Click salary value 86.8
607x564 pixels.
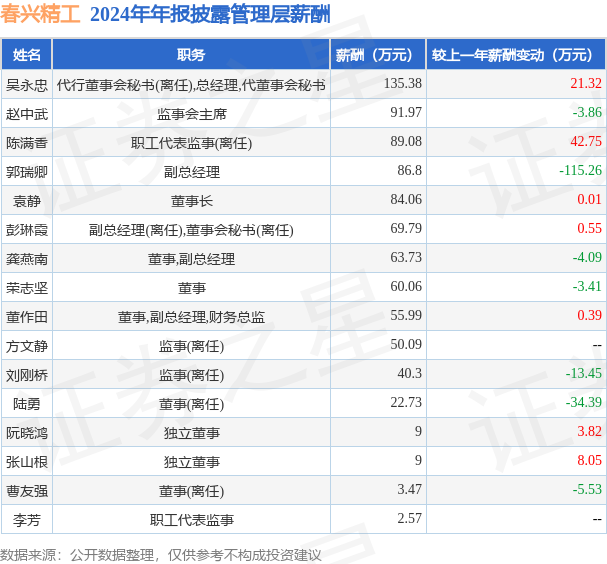pyautogui.click(x=409, y=170)
